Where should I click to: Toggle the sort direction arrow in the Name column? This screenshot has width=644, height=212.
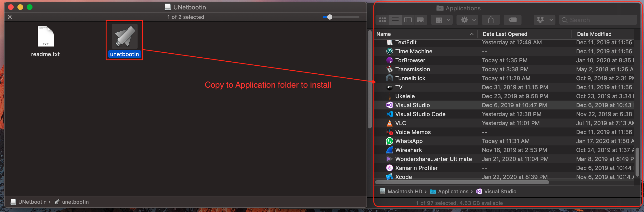472,34
